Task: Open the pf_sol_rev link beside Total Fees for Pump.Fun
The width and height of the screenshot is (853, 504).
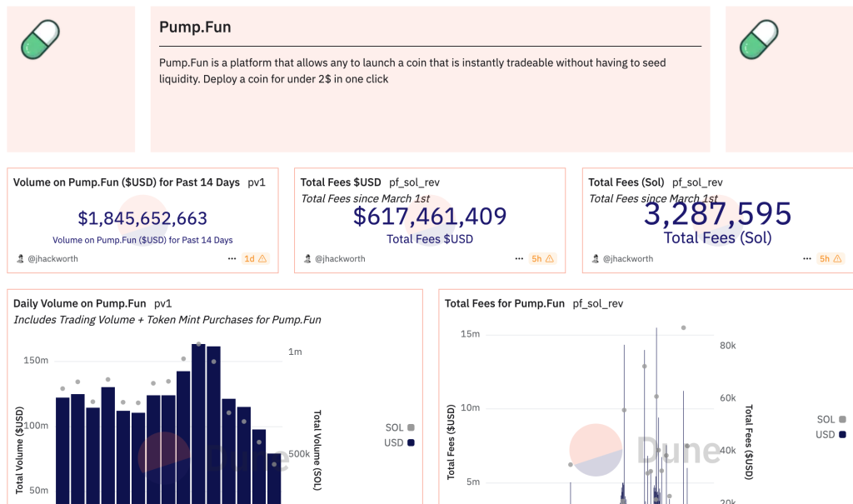Action: (598, 304)
